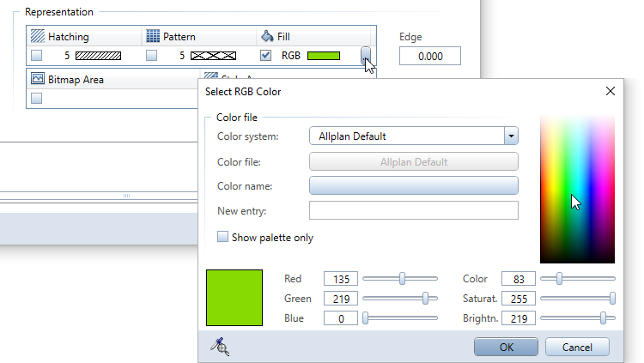Image resolution: width=644 pixels, height=363 pixels.
Task: Open the Color name dropdown
Action: (413, 186)
